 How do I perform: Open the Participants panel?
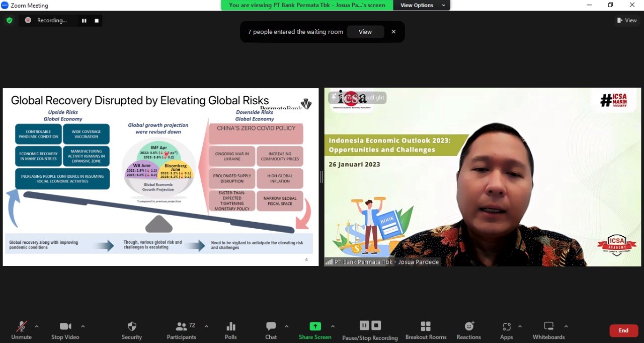click(182, 330)
